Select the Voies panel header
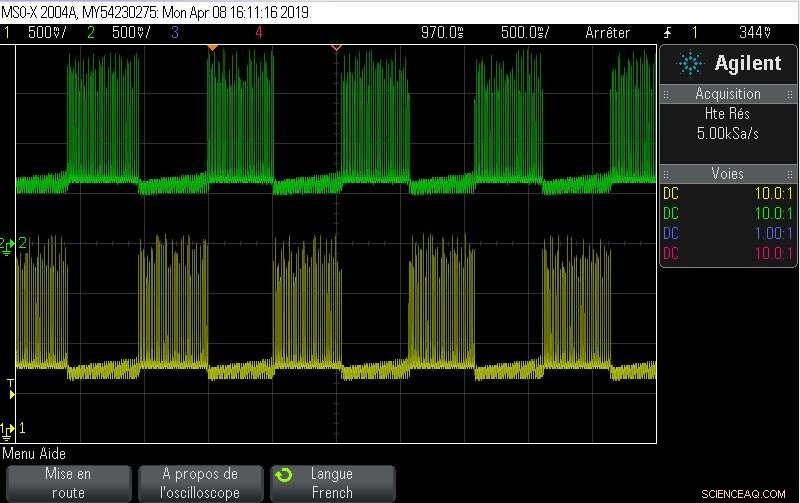Viewport: 800px width, 503px height. click(728, 173)
